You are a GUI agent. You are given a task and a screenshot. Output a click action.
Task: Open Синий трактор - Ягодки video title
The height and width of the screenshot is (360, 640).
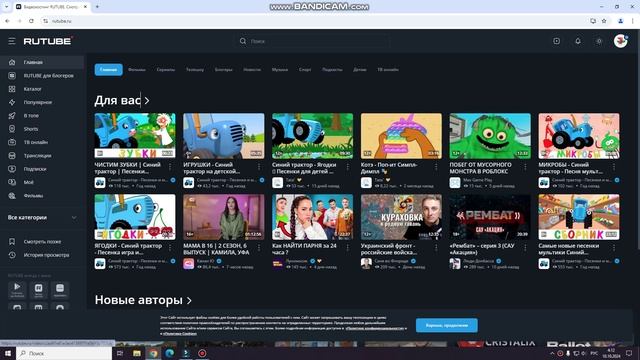pyautogui.click(x=304, y=168)
